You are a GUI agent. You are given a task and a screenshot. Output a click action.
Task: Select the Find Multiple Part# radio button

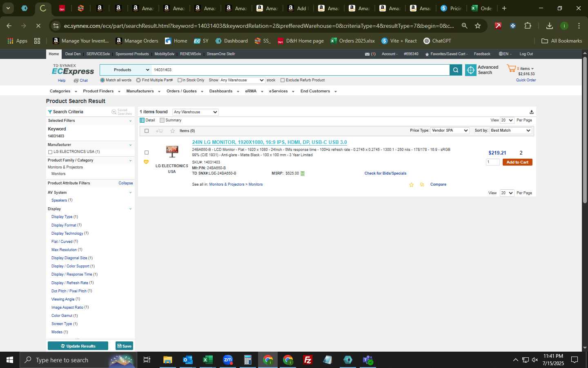click(138, 80)
